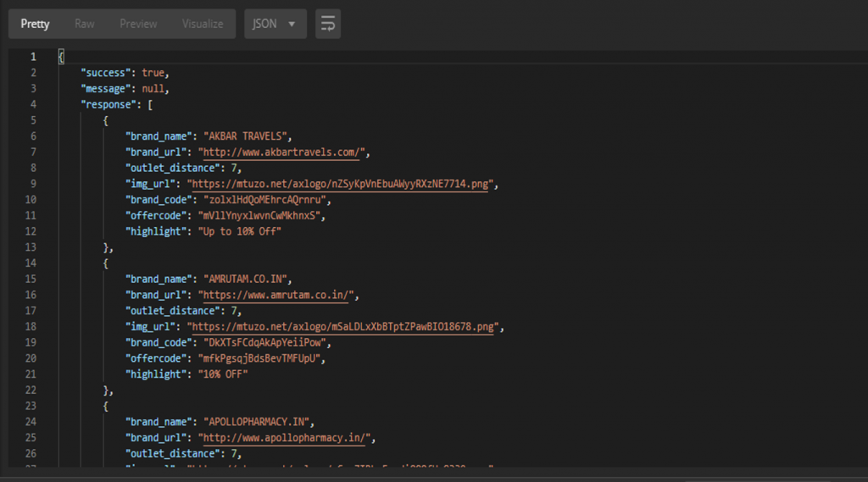
Task: Click highlight value "10% OFF"
Action: click(223, 374)
